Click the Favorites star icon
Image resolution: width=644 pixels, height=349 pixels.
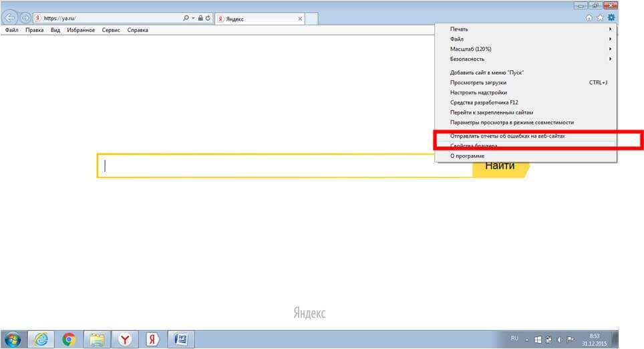point(600,18)
